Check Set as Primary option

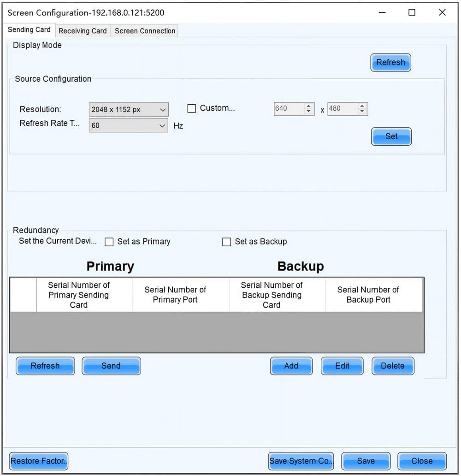(109, 242)
